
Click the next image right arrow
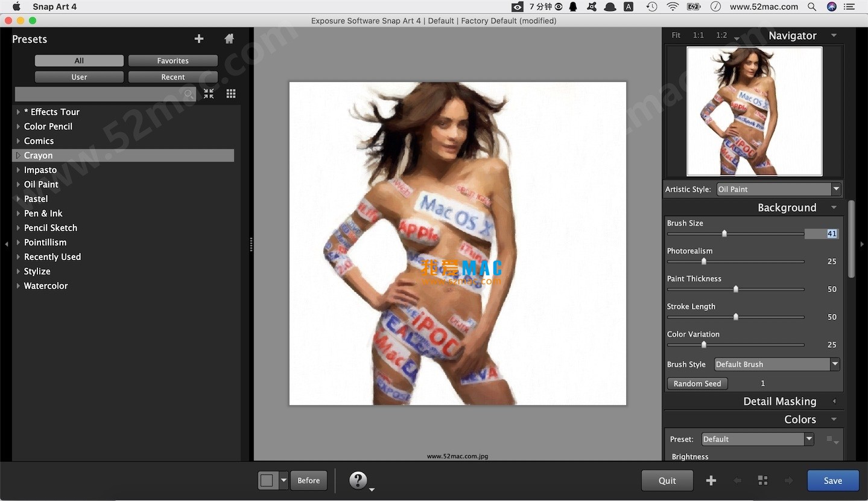788,480
